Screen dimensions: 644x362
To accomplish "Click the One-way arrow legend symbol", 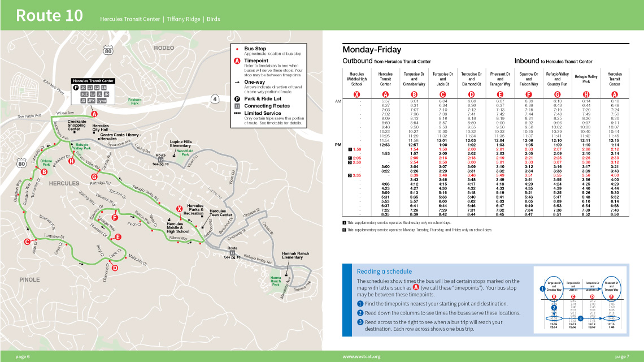I will coord(237,82).
